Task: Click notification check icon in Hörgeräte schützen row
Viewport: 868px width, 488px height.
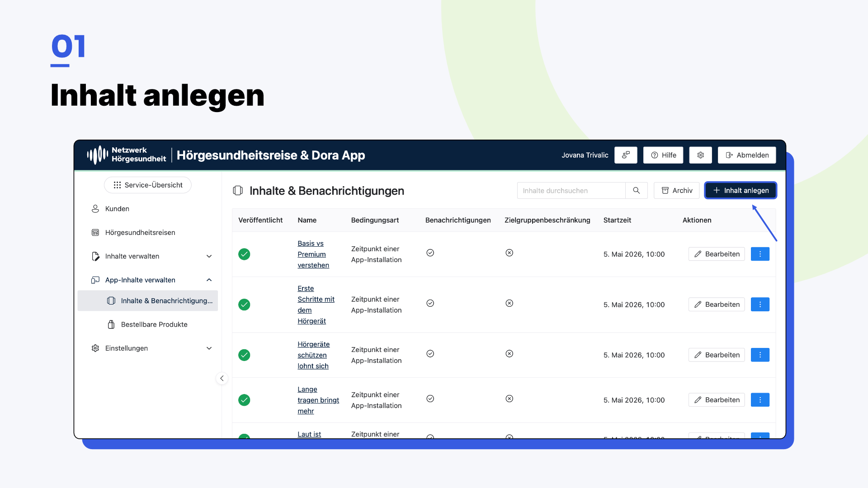Action: click(430, 353)
